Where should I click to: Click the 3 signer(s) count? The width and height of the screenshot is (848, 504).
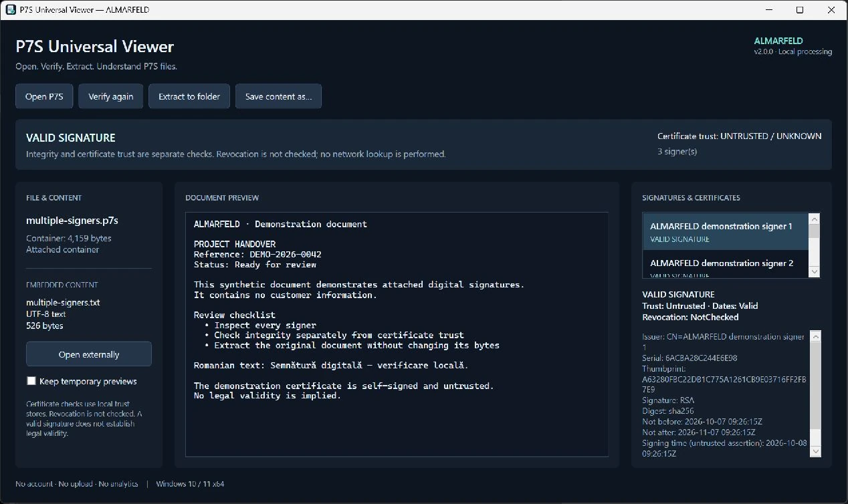coord(677,152)
